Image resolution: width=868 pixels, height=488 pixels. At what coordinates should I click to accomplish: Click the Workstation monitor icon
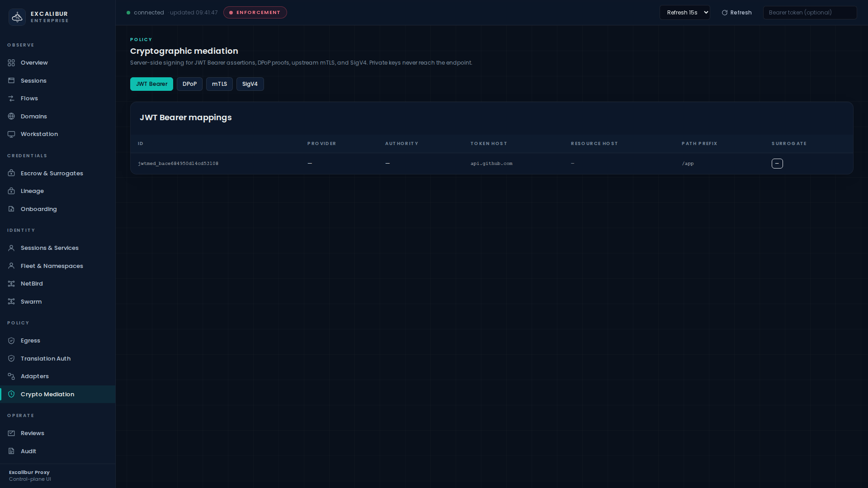(11, 134)
